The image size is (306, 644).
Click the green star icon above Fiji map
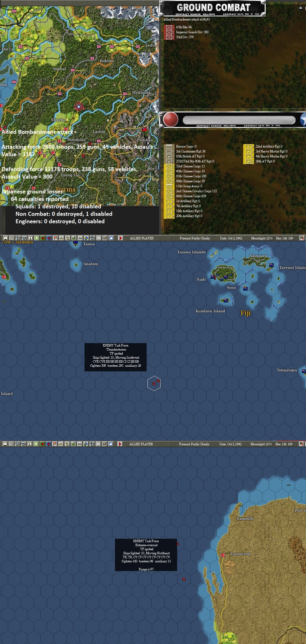pyautogui.click(x=37, y=238)
